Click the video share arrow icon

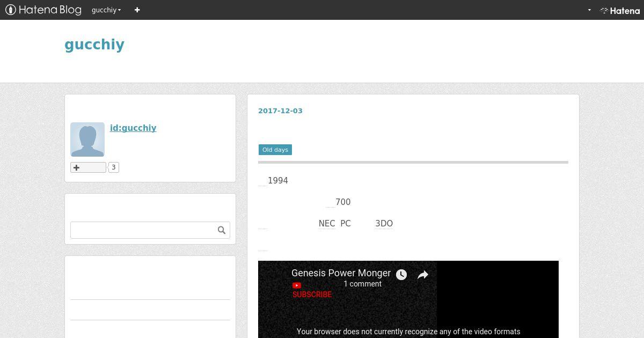(423, 275)
